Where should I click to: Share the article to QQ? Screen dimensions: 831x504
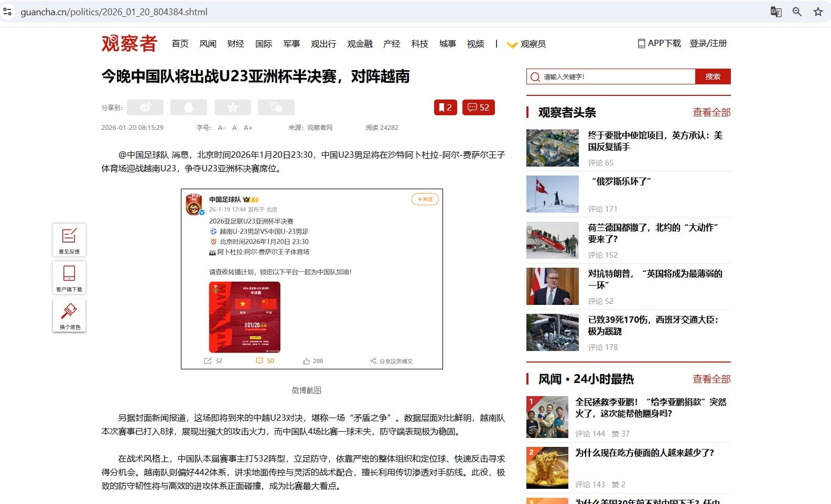coord(189,107)
